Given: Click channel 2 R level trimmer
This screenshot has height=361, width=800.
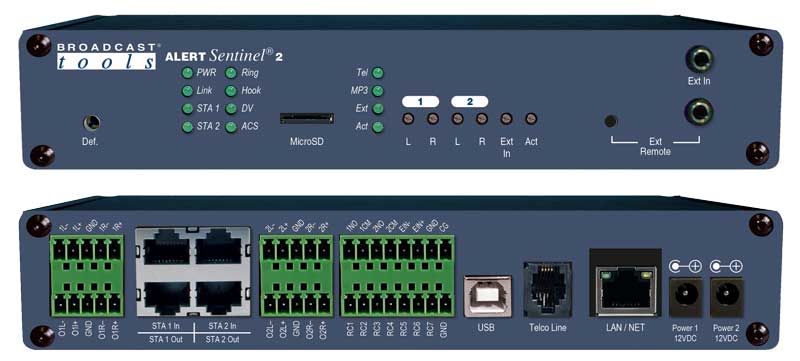Looking at the screenshot, I should click(482, 119).
